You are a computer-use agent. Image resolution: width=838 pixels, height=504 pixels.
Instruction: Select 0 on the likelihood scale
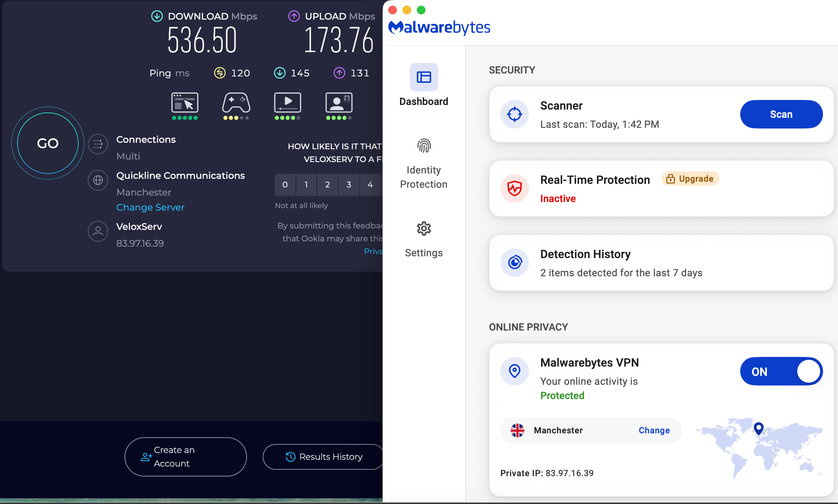[285, 185]
